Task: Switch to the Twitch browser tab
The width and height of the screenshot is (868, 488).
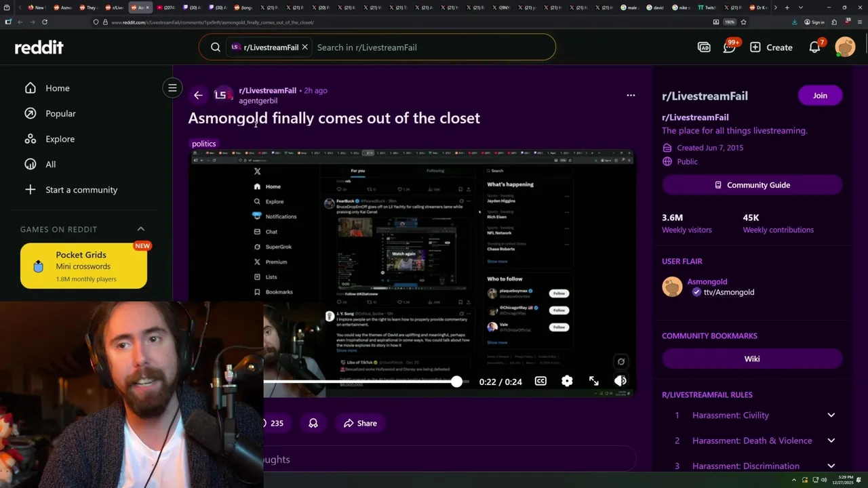Action: (706, 7)
